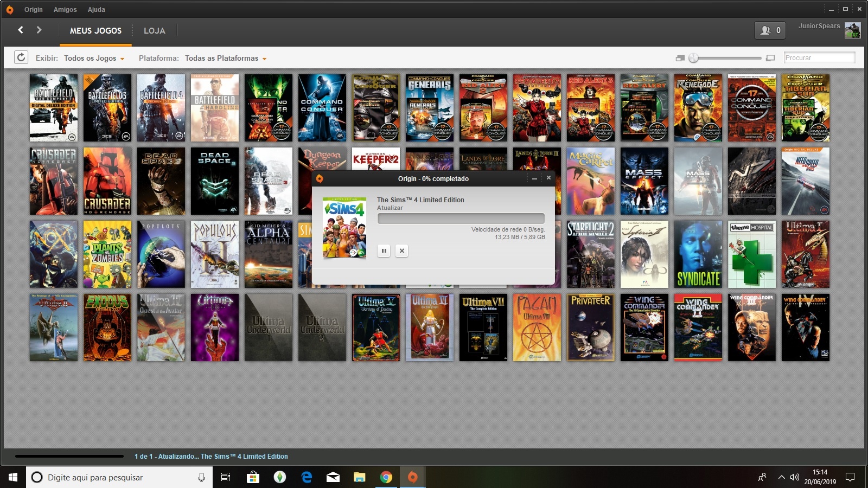Open Plants vs Zombies tile

[x=107, y=254]
